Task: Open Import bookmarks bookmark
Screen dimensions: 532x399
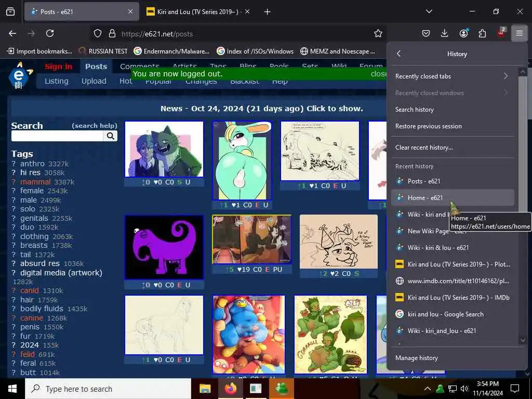Action: point(39,51)
